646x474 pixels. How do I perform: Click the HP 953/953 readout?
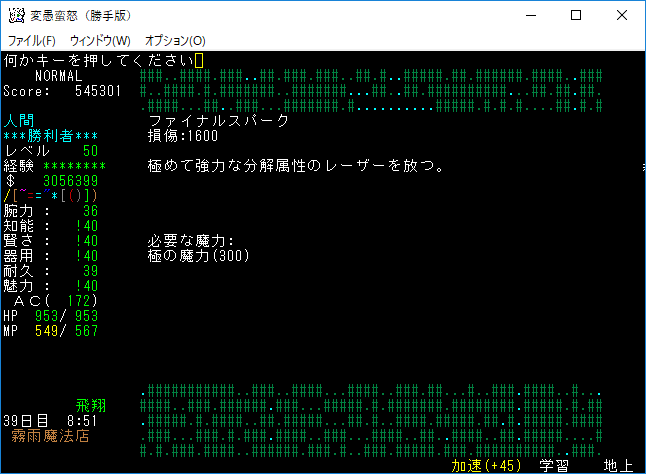pos(50,316)
